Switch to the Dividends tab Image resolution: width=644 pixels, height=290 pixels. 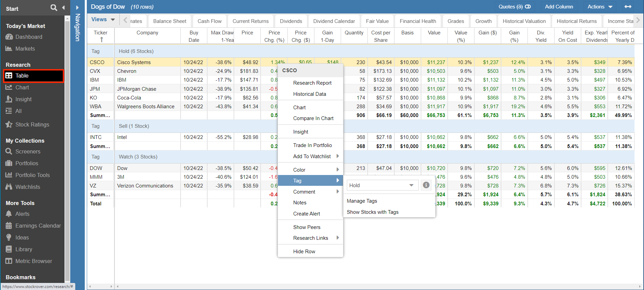pyautogui.click(x=291, y=21)
